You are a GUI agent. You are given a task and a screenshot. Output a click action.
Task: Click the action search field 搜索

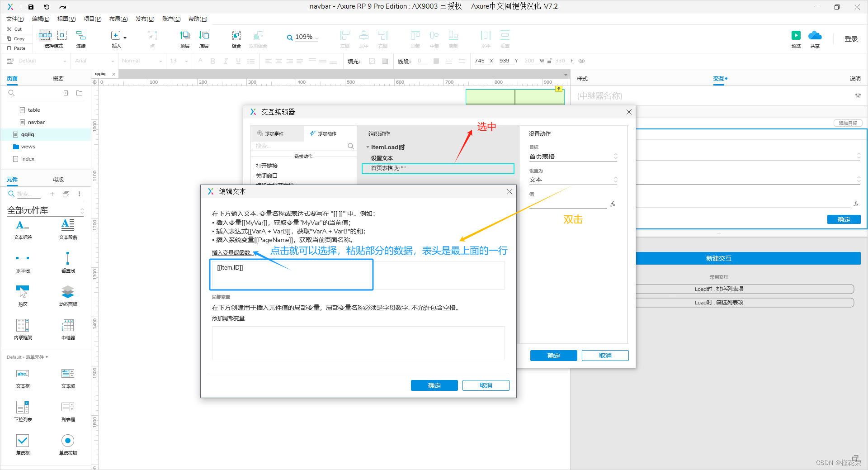tap(300, 146)
